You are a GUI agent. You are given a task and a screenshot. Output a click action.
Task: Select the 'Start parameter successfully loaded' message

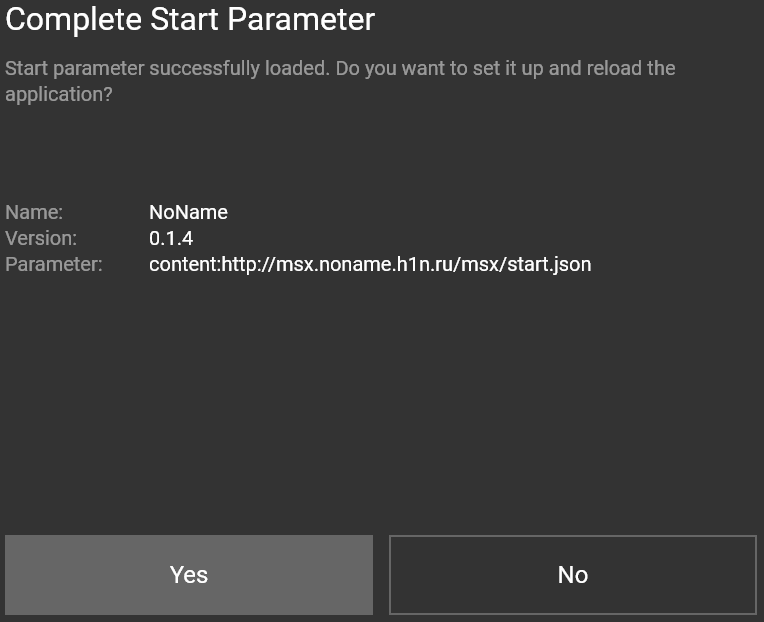pos(340,81)
